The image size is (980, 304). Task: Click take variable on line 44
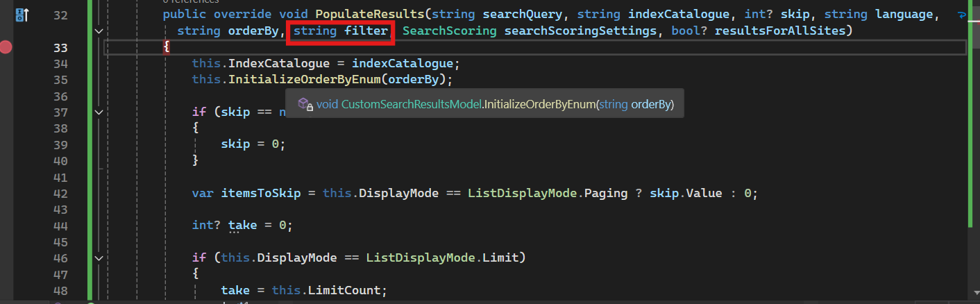242,226
